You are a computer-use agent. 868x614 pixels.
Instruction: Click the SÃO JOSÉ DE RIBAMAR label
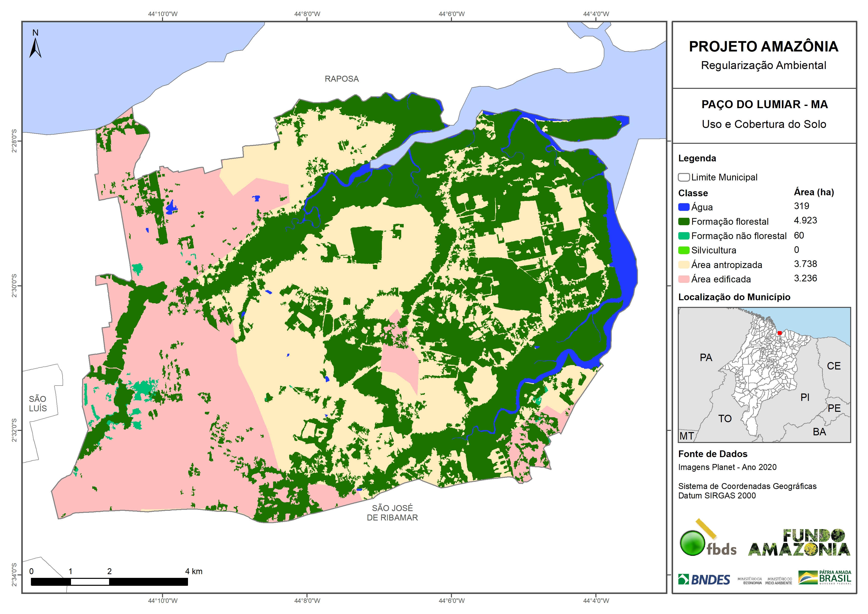(392, 513)
